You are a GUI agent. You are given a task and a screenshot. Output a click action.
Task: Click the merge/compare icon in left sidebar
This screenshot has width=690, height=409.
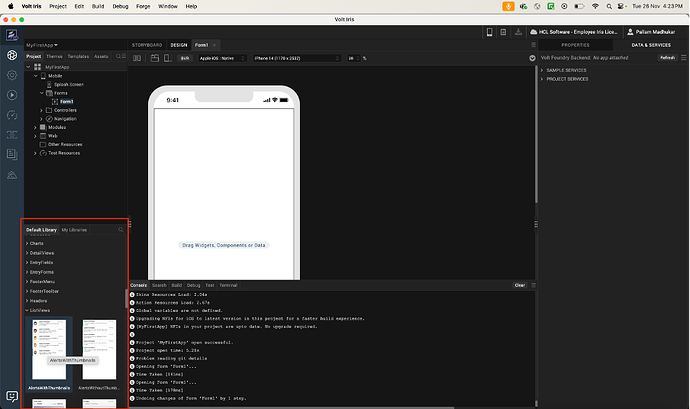pos(12,135)
